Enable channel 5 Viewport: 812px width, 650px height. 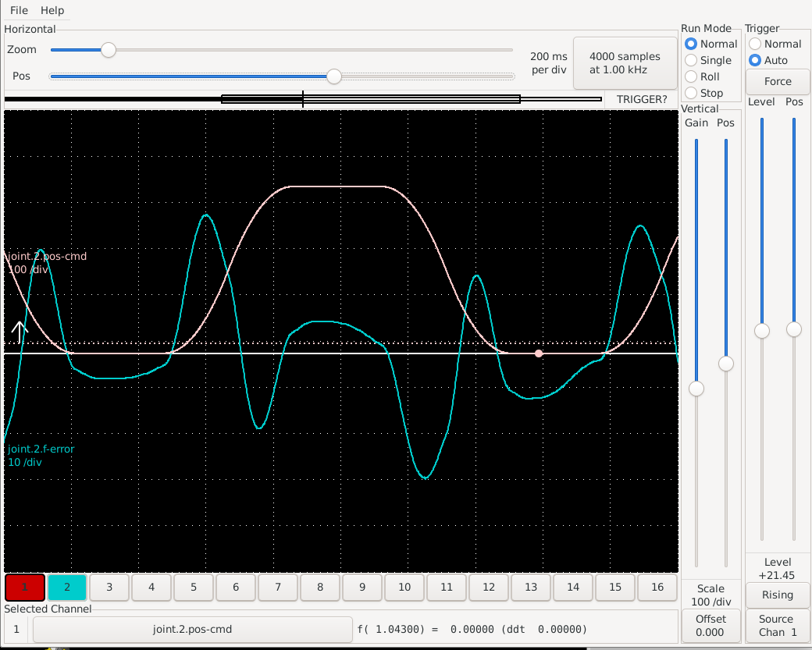(194, 588)
